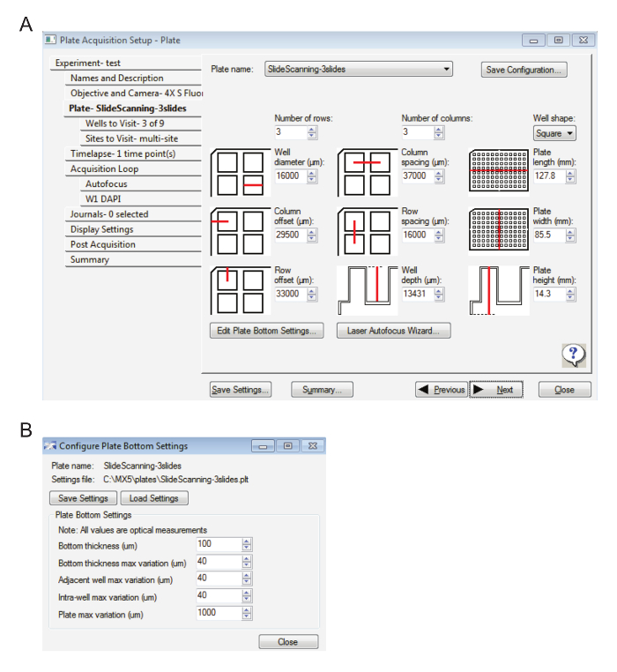The image size is (617, 672).
Task: Click the Summary button at bottom
Action: tap(323, 390)
